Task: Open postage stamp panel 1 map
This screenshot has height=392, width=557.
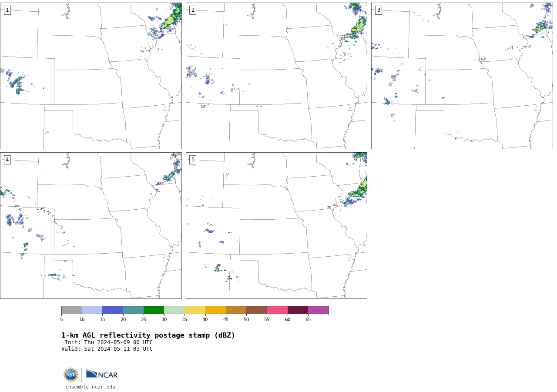Action: coord(91,76)
